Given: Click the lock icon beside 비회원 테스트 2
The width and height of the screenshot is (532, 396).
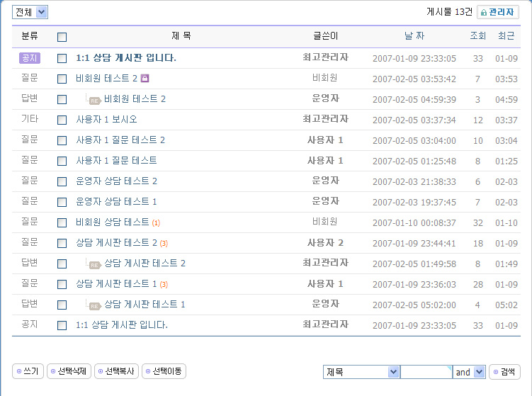Looking at the screenshot, I should (145, 79).
